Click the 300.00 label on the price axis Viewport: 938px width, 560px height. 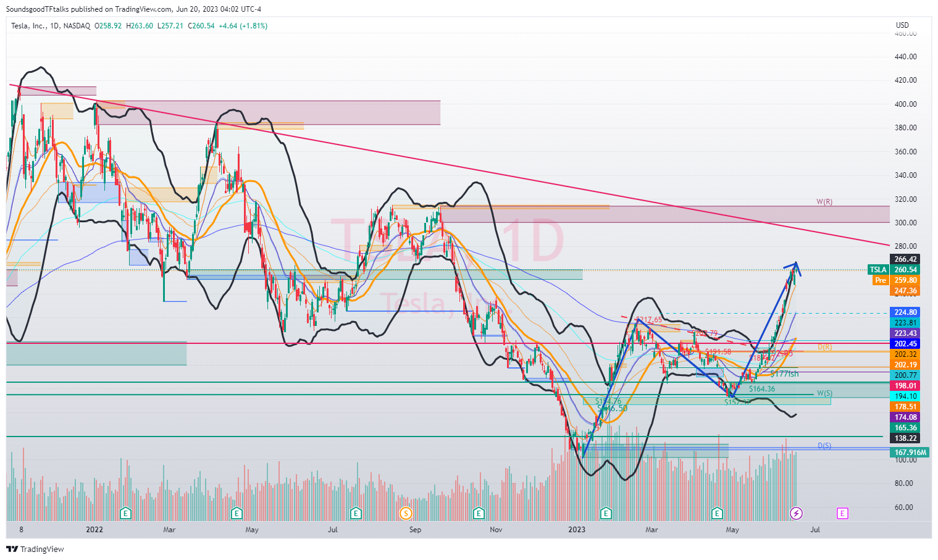[x=905, y=223]
